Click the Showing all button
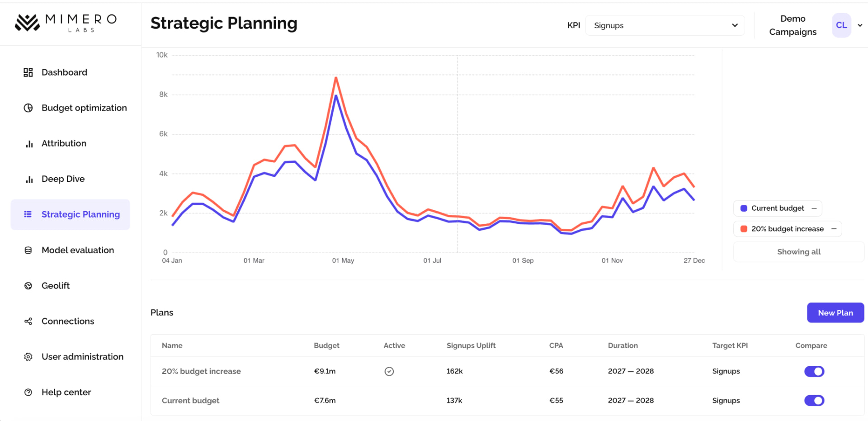Screen dimensions: 868x421 click(x=798, y=252)
